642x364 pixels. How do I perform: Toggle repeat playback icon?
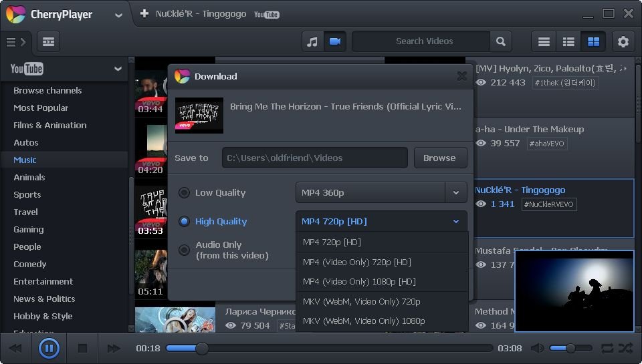click(x=607, y=348)
